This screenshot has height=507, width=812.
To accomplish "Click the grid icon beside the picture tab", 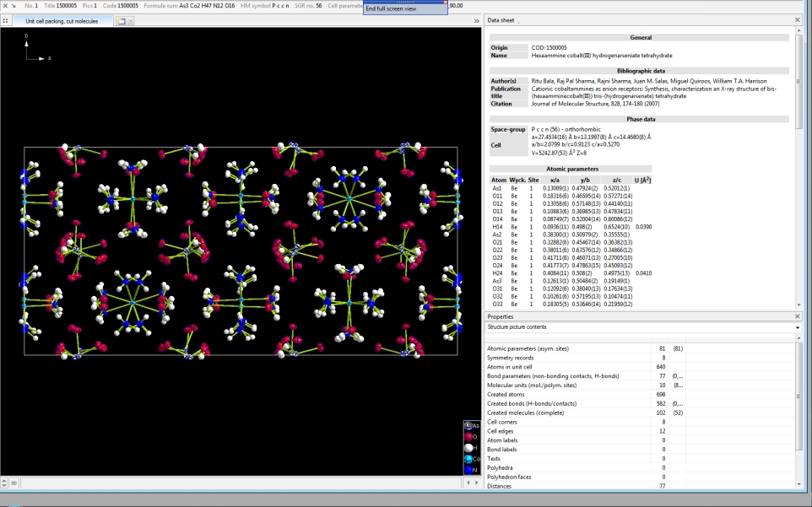I will click(6, 20).
